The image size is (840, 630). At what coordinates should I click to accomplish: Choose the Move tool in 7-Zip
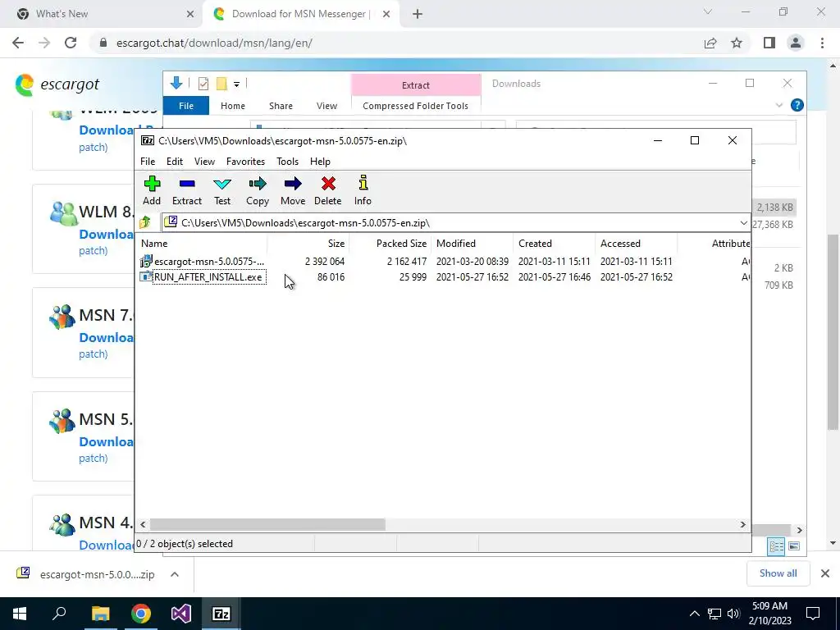(293, 190)
